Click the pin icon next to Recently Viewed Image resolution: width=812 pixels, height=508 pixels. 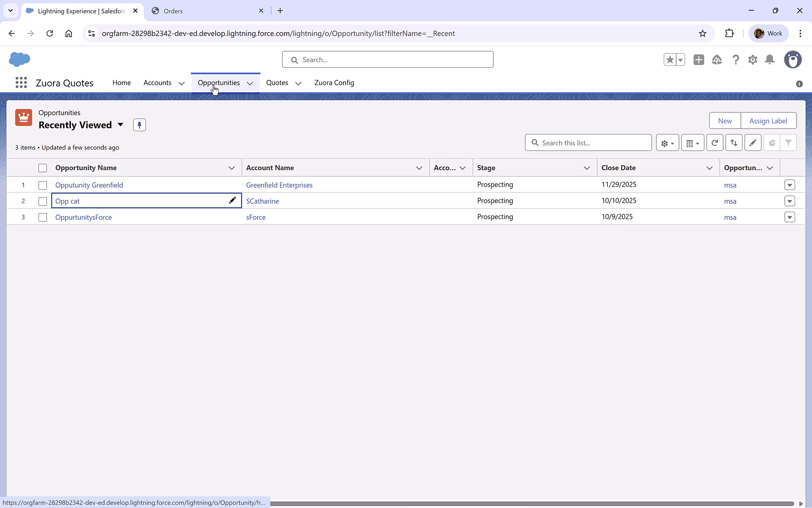[x=139, y=125]
